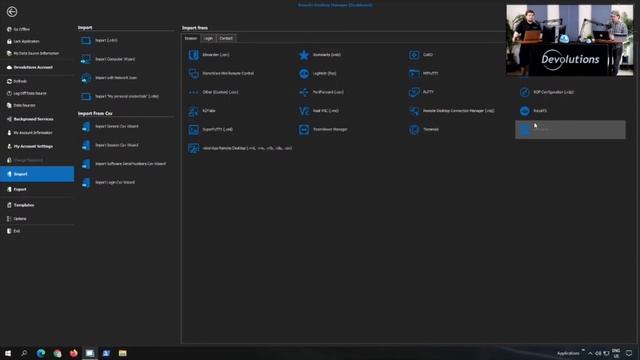The height and width of the screenshot is (360, 640).
Task: Open File Explorer from the taskbar
Action: (x=122, y=353)
